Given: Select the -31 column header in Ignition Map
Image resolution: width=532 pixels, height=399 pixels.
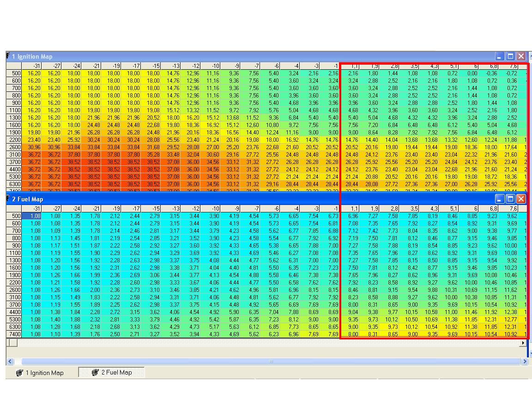Looking at the screenshot, I should [36, 66].
